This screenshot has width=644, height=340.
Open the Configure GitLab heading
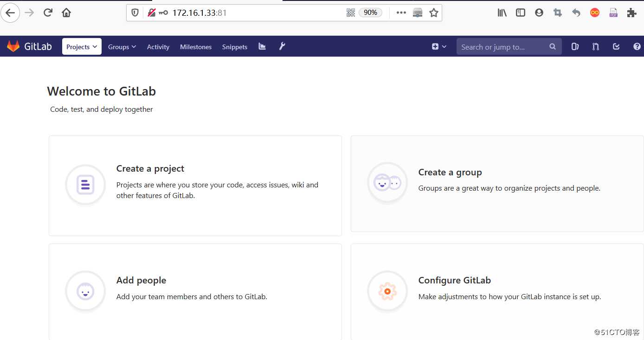(455, 280)
